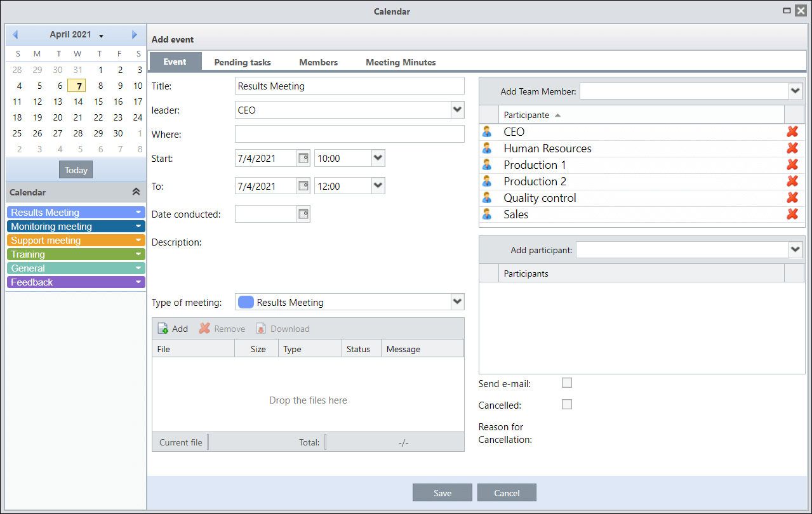Remove Human Resources participant
812x514 pixels.
pos(792,148)
